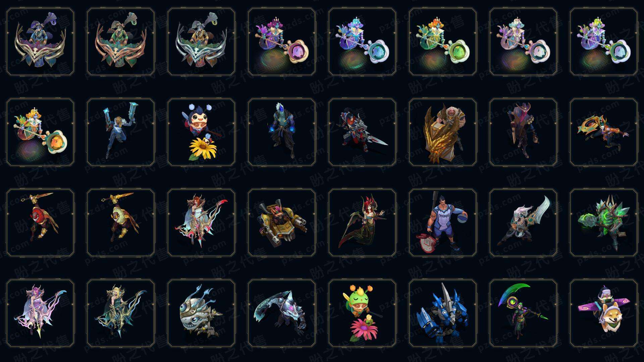644x362 pixels.
Task: Open the blue mech robot skin
Action: point(443,313)
